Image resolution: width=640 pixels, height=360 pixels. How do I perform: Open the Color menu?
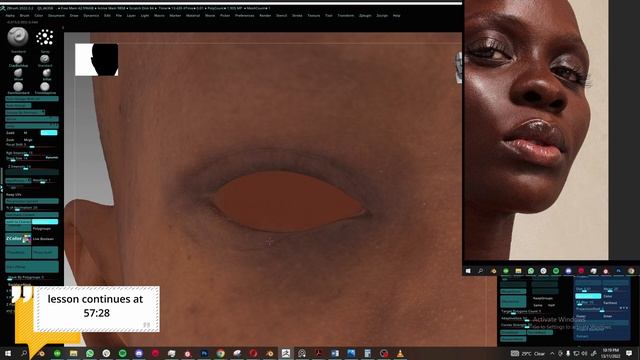(x=39, y=16)
